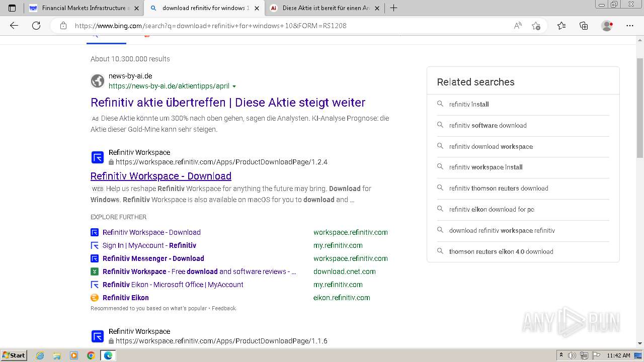The image size is (644, 362).
Task: Switch to Financial Markets Infrastructure tab
Action: [84, 8]
